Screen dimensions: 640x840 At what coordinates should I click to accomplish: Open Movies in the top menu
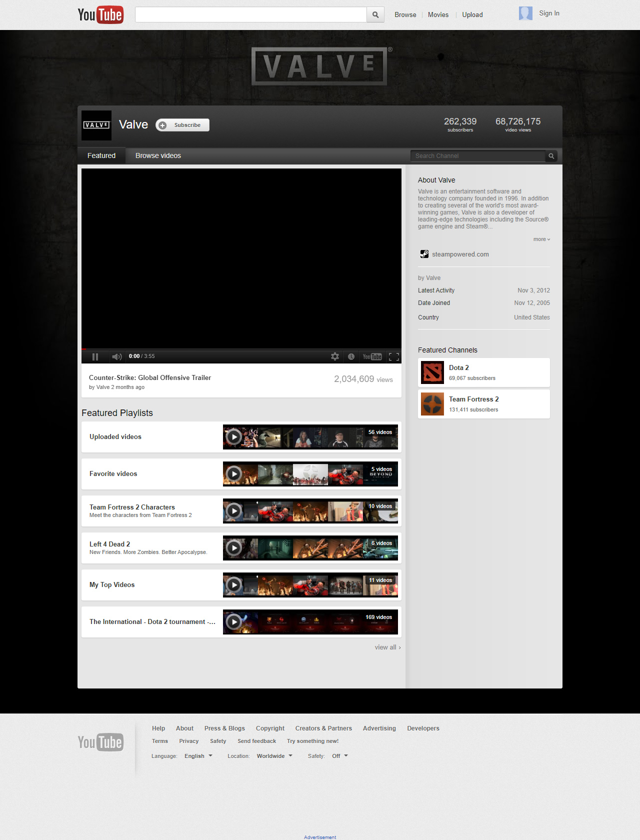coord(438,14)
